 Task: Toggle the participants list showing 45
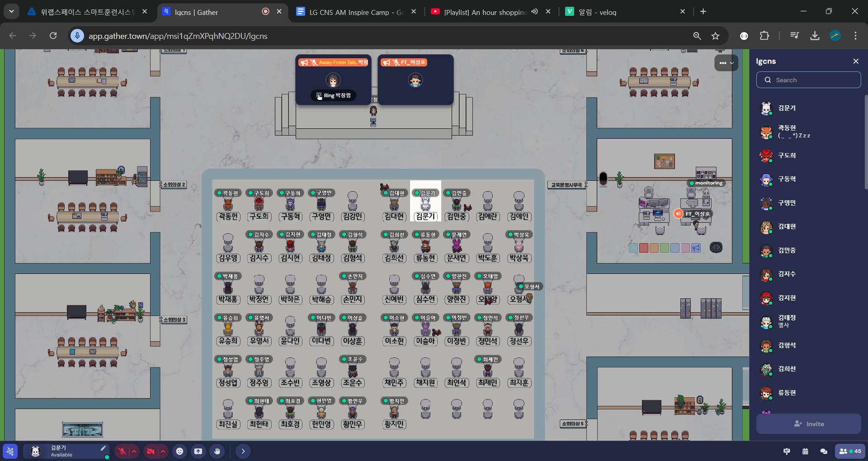click(x=850, y=451)
